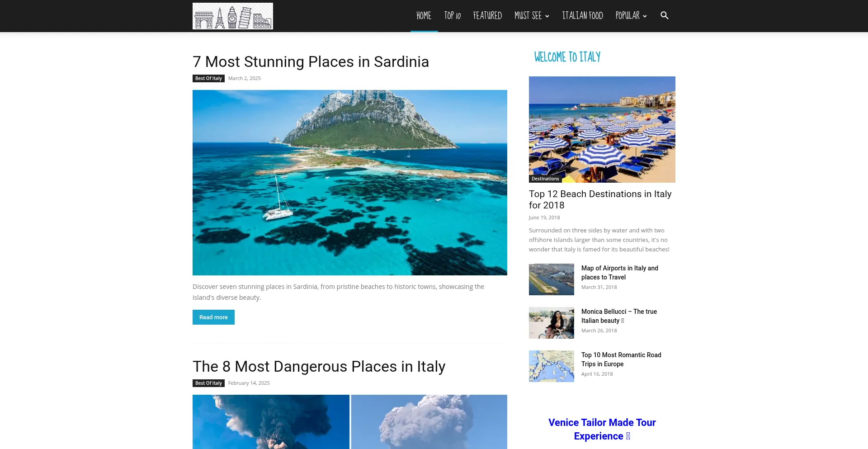Viewport: 868px width, 449px height.
Task: Open the Airports map thumbnail
Action: coord(552,279)
